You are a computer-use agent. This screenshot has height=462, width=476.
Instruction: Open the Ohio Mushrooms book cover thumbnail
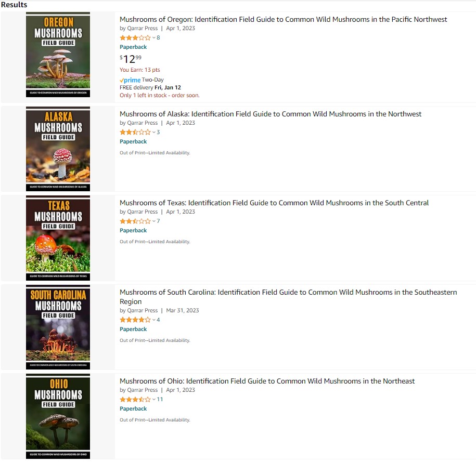58,416
